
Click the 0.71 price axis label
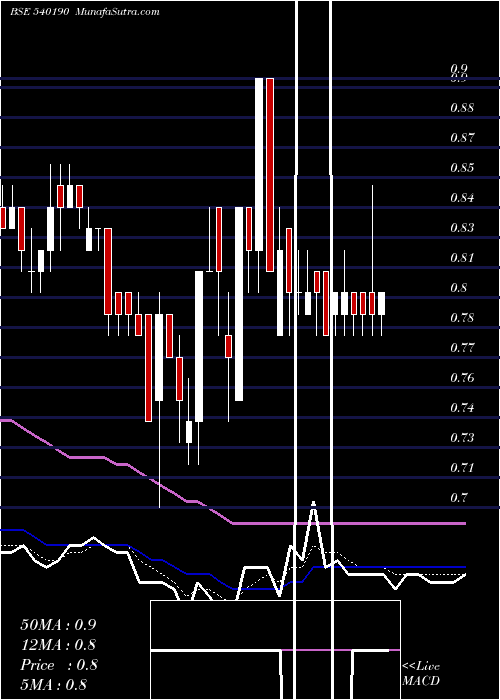pos(462,467)
